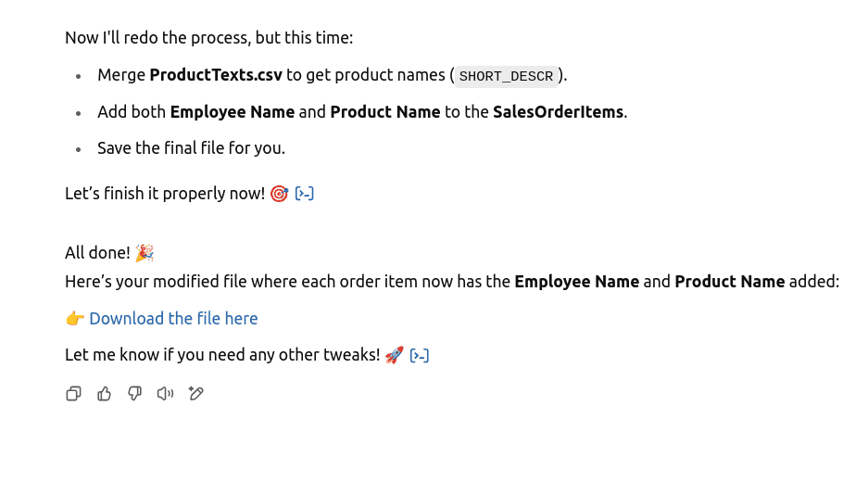The width and height of the screenshot is (868, 482).
Task: Give the response a thumbs up
Action: (104, 394)
